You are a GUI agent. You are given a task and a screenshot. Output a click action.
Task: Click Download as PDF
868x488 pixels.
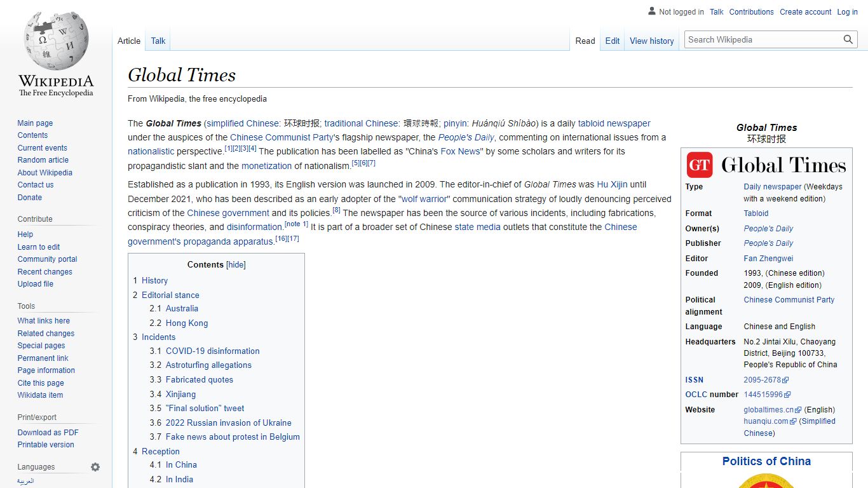click(x=48, y=433)
